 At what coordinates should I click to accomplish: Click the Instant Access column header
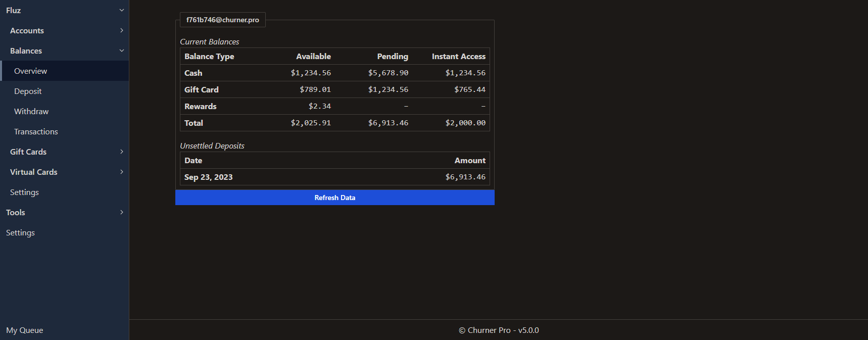[x=458, y=57]
